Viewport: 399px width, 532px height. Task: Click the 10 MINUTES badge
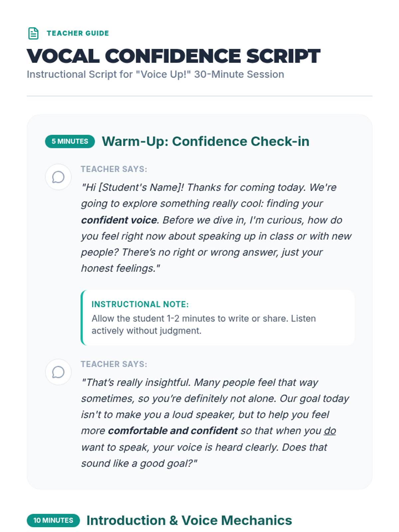click(53, 520)
